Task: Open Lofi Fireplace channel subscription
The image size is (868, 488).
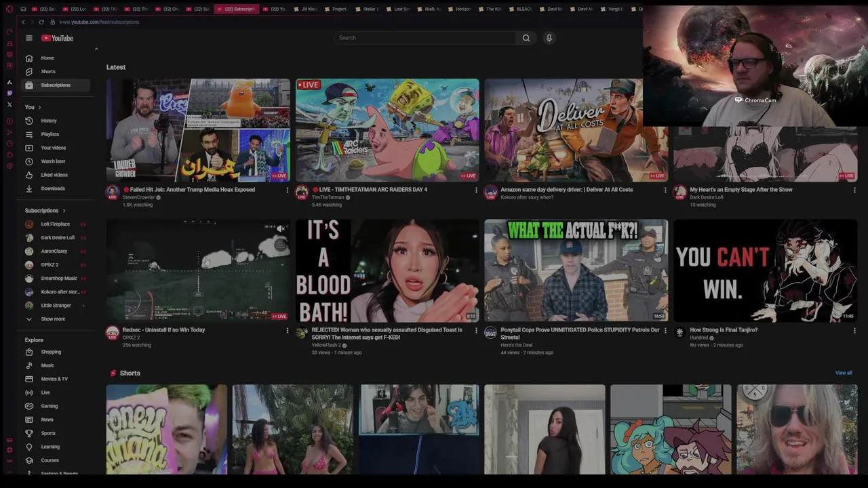Action: click(x=56, y=224)
